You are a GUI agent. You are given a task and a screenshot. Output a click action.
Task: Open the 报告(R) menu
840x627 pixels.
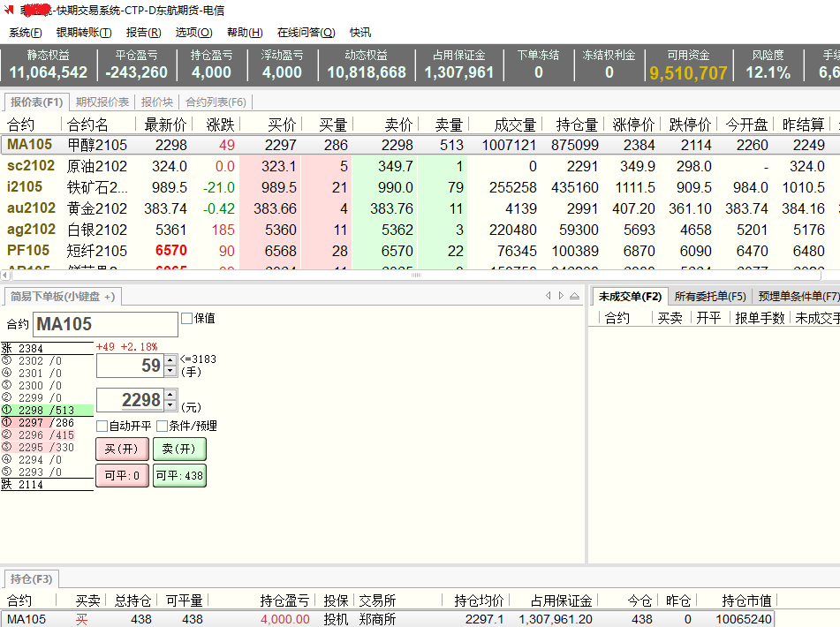[x=144, y=33]
